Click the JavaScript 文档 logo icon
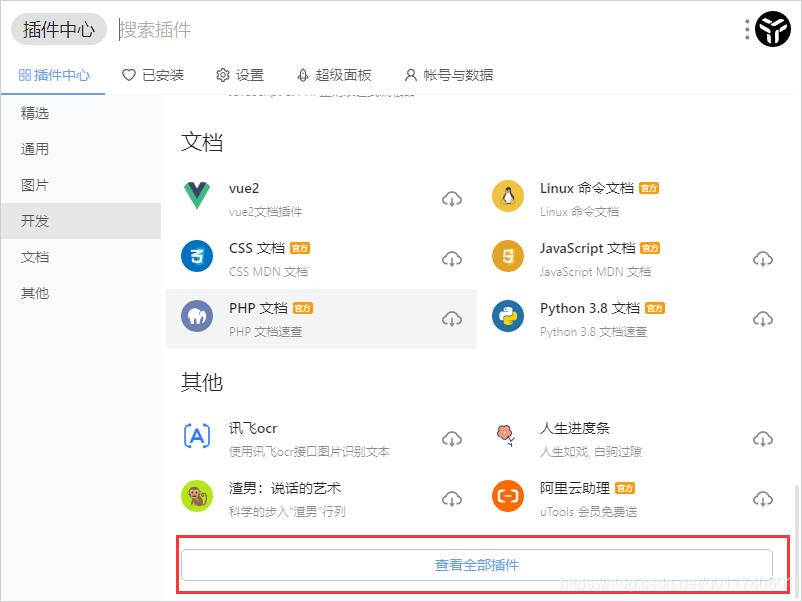 tap(508, 256)
